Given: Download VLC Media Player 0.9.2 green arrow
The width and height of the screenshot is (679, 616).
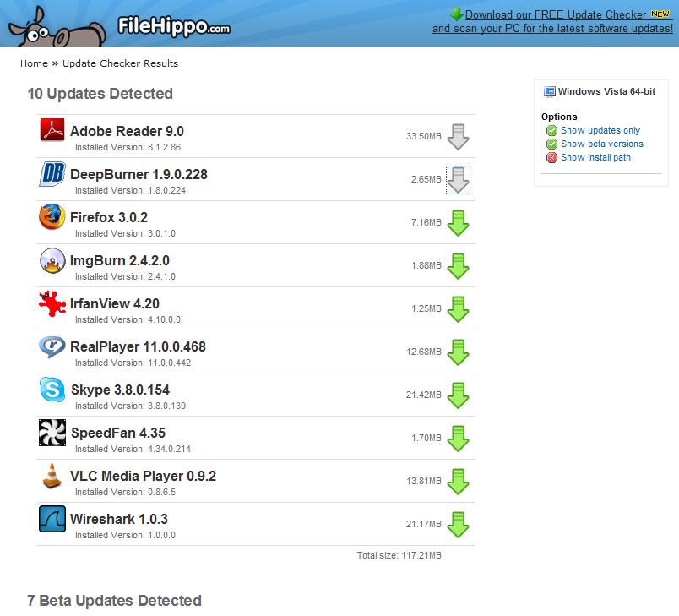Looking at the screenshot, I should pyautogui.click(x=458, y=482).
